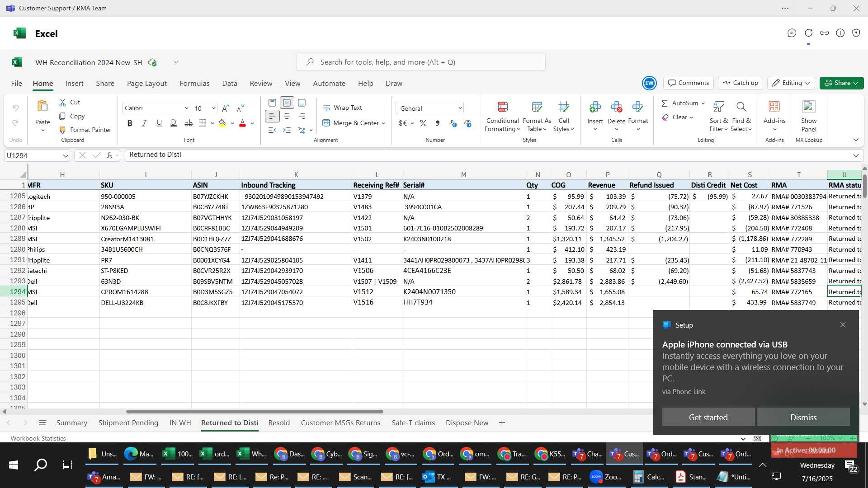Expand the formula bar chevron
The width and height of the screenshot is (868, 488).
pyautogui.click(x=856, y=155)
